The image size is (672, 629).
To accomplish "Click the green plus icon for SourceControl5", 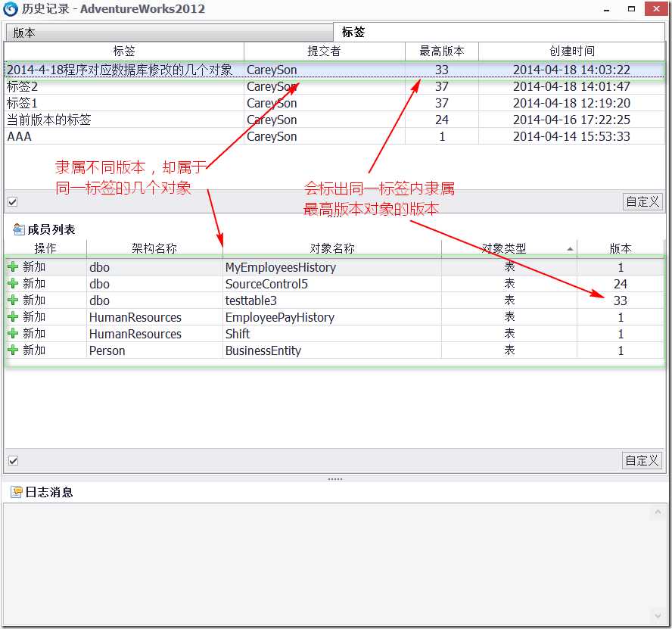I will coord(13,283).
